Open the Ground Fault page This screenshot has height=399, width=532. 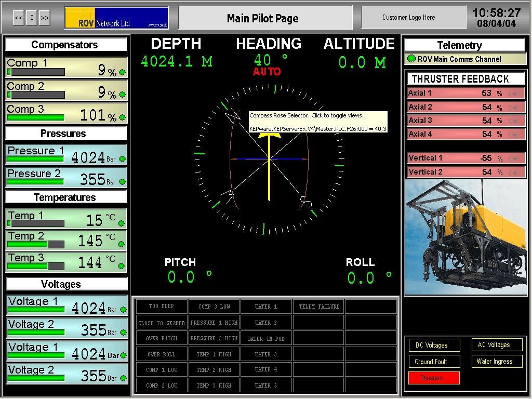431,362
